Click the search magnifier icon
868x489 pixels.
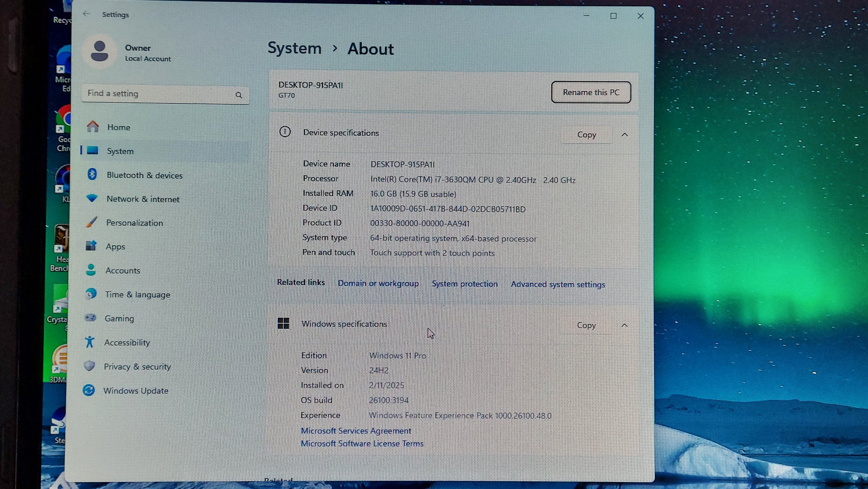tap(239, 95)
